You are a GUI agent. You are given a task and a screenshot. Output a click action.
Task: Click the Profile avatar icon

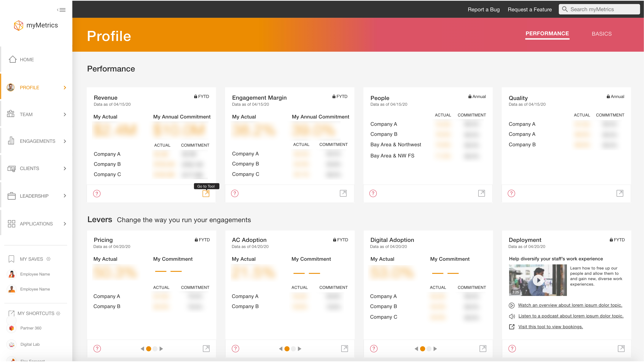pos(10,87)
